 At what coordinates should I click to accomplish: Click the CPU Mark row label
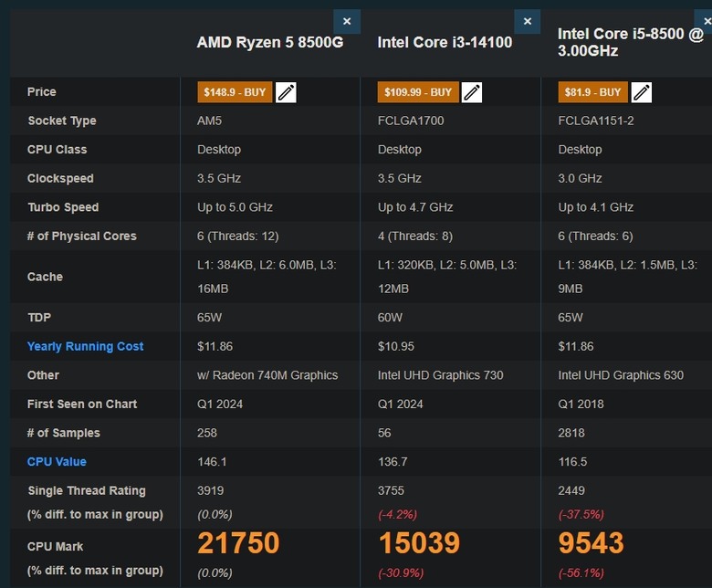coord(56,547)
